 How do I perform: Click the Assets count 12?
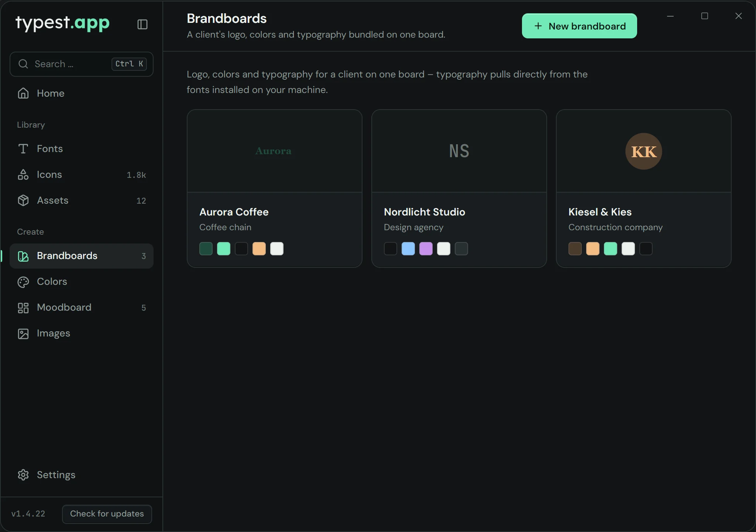click(141, 201)
